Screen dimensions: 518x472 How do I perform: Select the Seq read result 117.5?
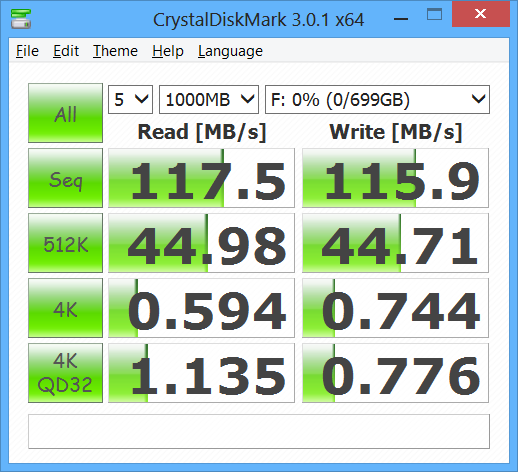pyautogui.click(x=201, y=178)
